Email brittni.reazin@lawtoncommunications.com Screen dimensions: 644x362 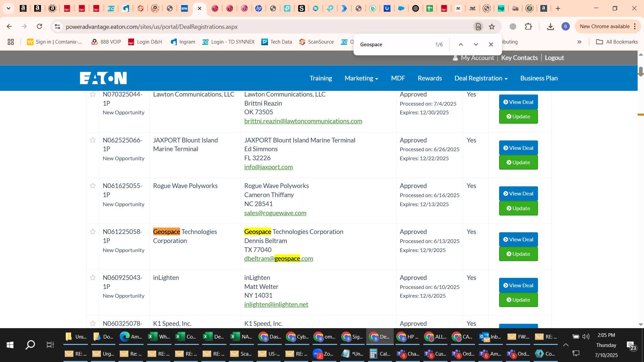(x=303, y=121)
